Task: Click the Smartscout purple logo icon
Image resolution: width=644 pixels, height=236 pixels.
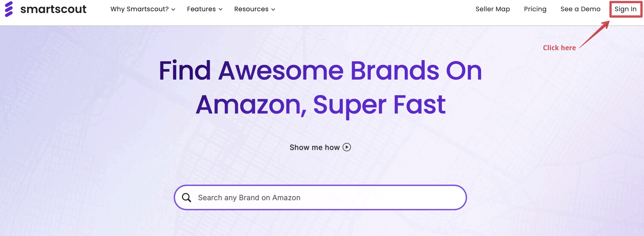Action: click(x=9, y=9)
